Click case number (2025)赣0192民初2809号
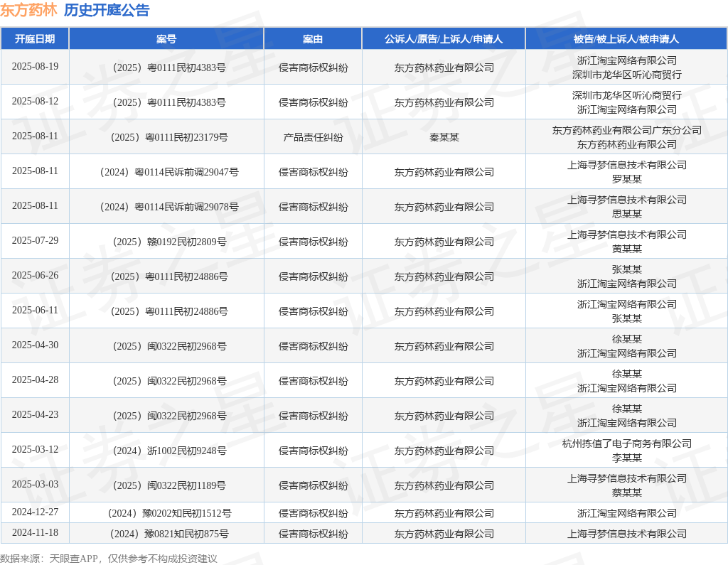 click(169, 242)
